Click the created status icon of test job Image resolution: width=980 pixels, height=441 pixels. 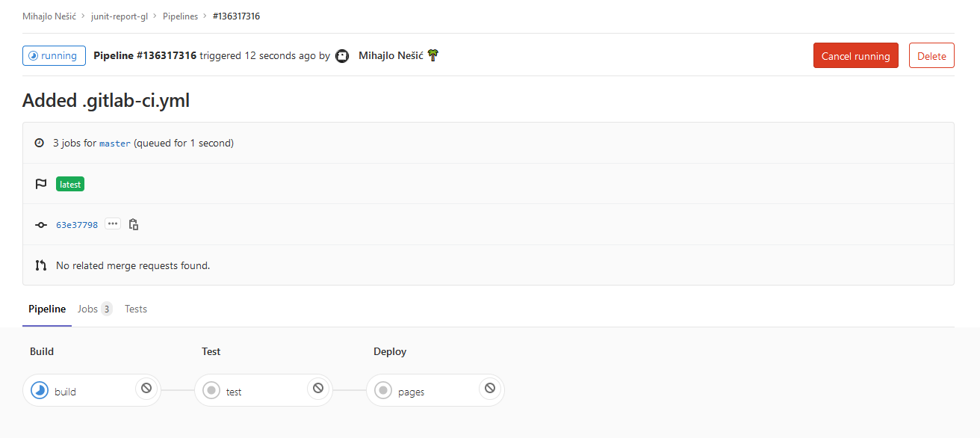[x=211, y=390]
